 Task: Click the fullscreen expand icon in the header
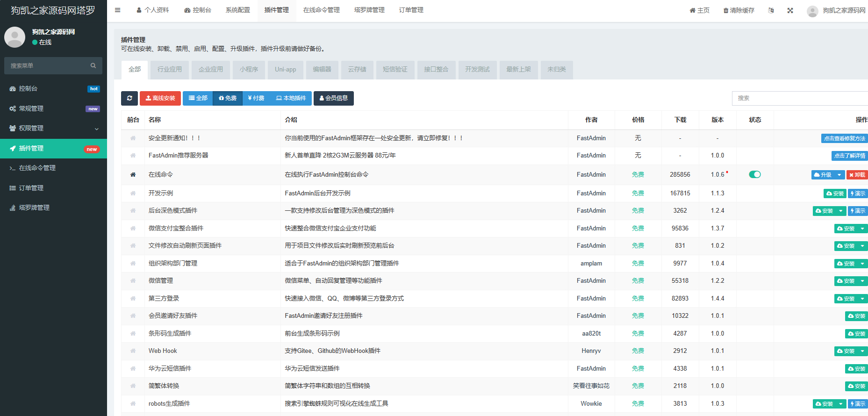point(790,10)
